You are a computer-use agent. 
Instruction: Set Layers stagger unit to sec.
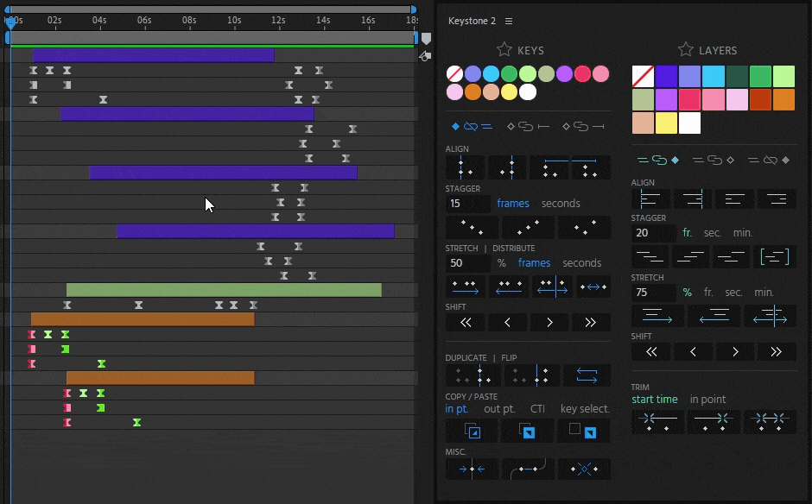[713, 233]
